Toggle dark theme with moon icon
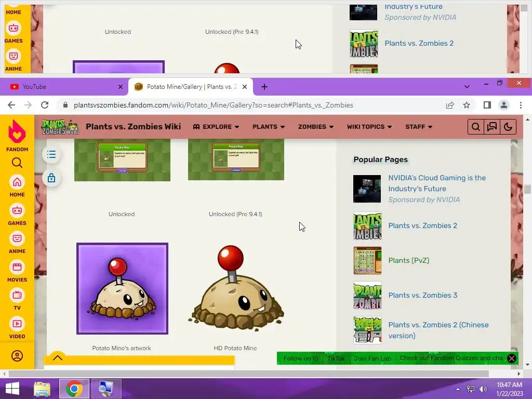 508,127
